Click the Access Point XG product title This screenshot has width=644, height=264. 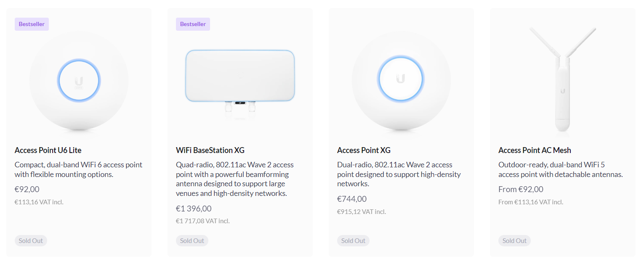point(364,150)
